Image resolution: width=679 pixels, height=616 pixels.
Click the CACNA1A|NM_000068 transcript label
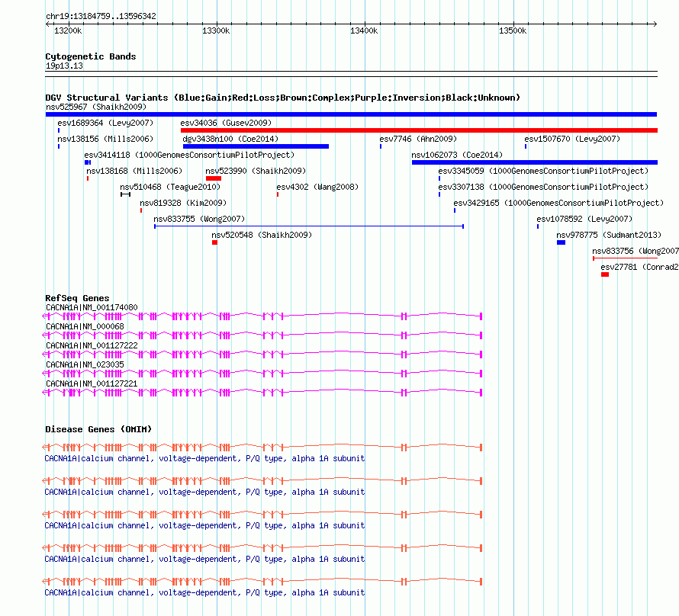(x=85, y=326)
